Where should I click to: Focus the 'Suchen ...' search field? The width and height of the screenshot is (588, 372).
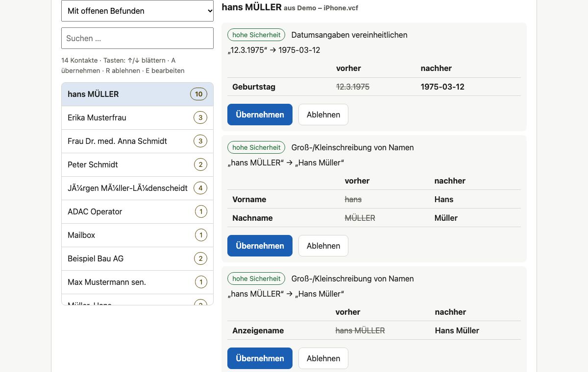pos(137,38)
